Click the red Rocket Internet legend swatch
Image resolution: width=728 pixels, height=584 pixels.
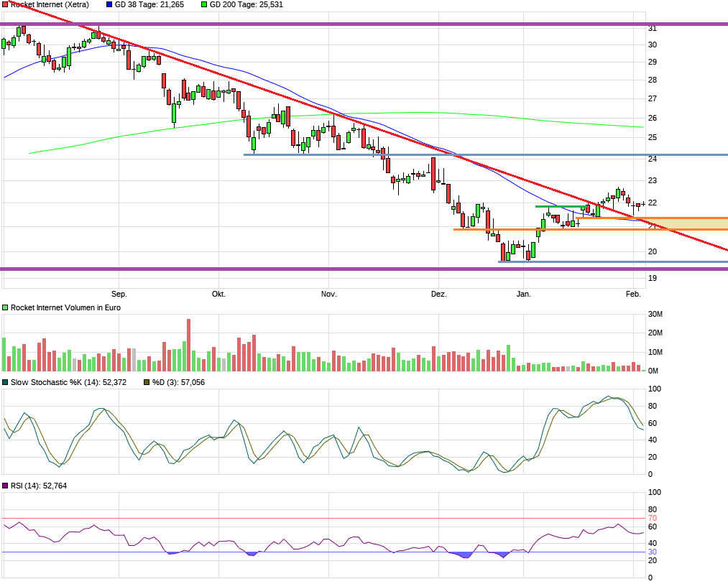coord(5,4)
